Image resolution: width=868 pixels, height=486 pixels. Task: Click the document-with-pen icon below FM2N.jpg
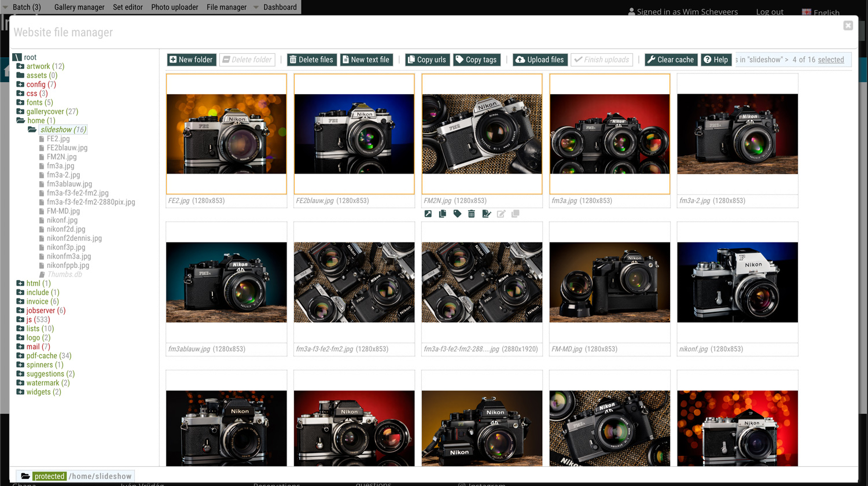486,214
